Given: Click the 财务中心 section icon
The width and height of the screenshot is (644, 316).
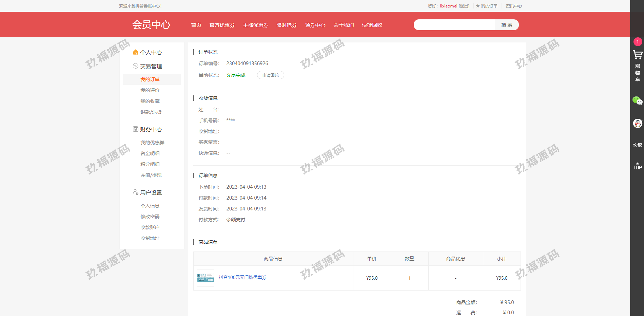Looking at the screenshot, I should 136,129.
